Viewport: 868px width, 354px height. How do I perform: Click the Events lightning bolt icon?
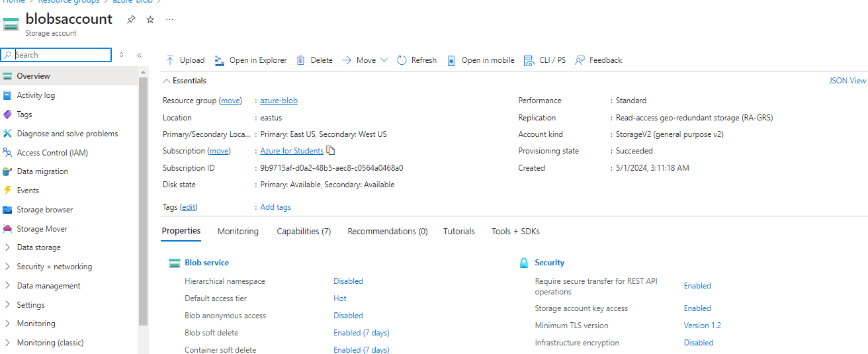[x=7, y=191]
